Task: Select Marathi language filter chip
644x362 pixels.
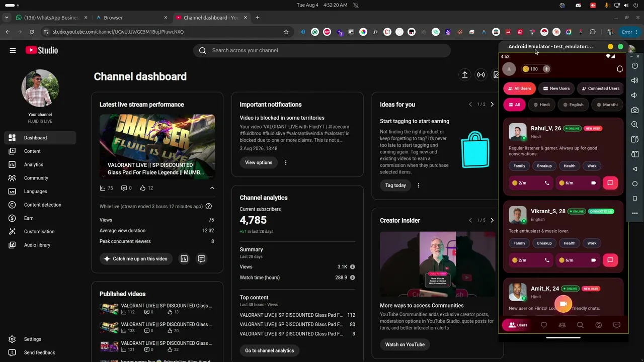Action: click(x=607, y=105)
